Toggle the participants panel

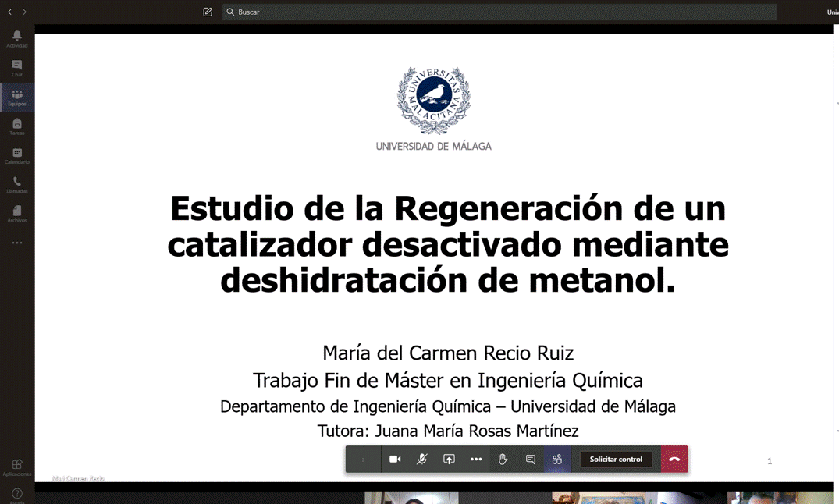557,459
